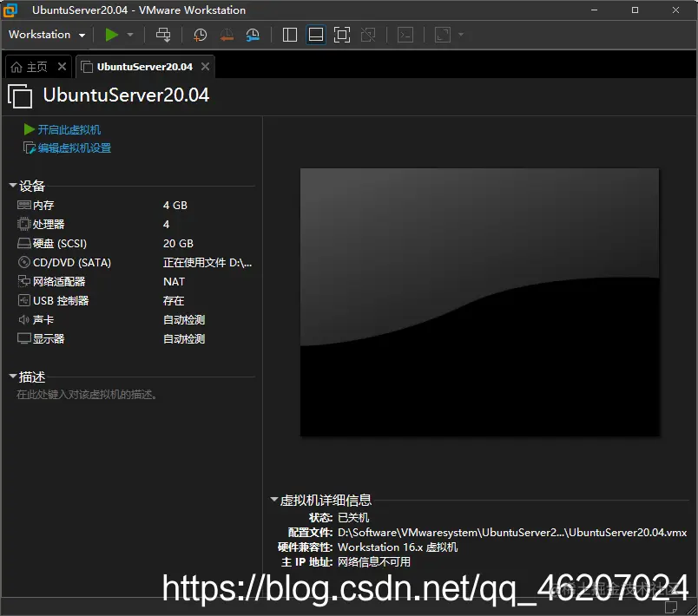This screenshot has height=616, width=698.
Task: Click Send Ctrl+Alt+Del toolbar icon
Action: tap(163, 35)
